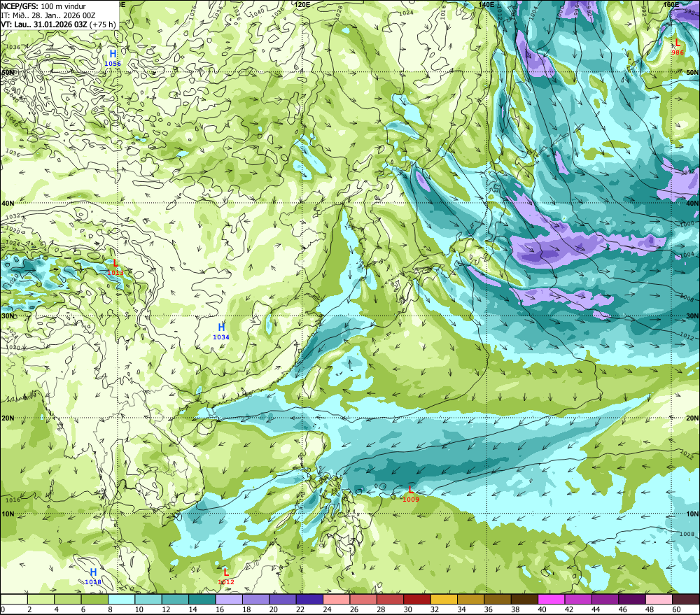
Task: Pick the bright magenta 40–42 legend swatch
Action: pyautogui.click(x=552, y=600)
